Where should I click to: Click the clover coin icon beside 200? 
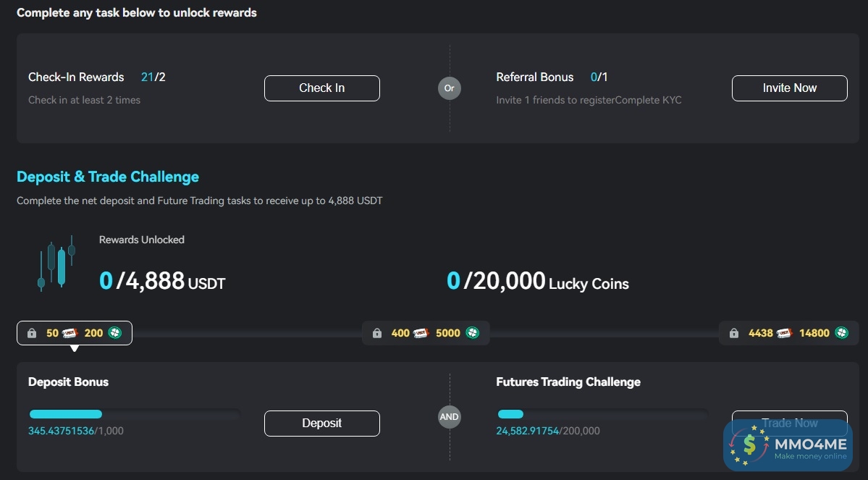point(115,333)
